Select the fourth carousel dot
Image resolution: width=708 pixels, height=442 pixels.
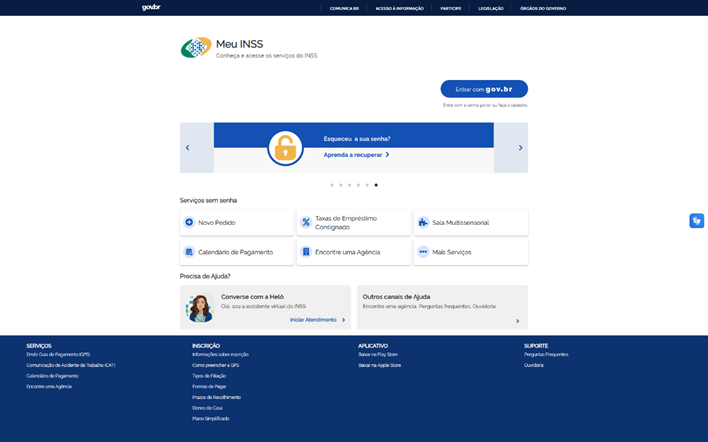pos(359,185)
